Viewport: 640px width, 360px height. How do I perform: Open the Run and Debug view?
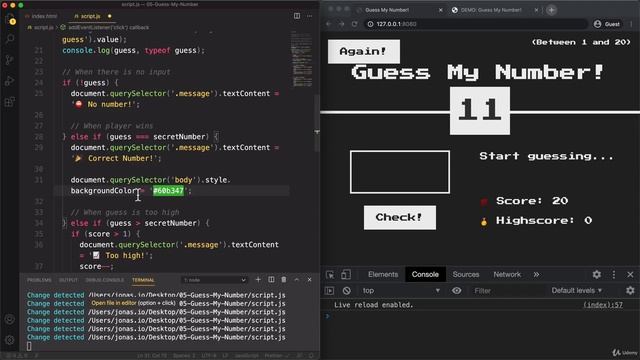coord(10,81)
